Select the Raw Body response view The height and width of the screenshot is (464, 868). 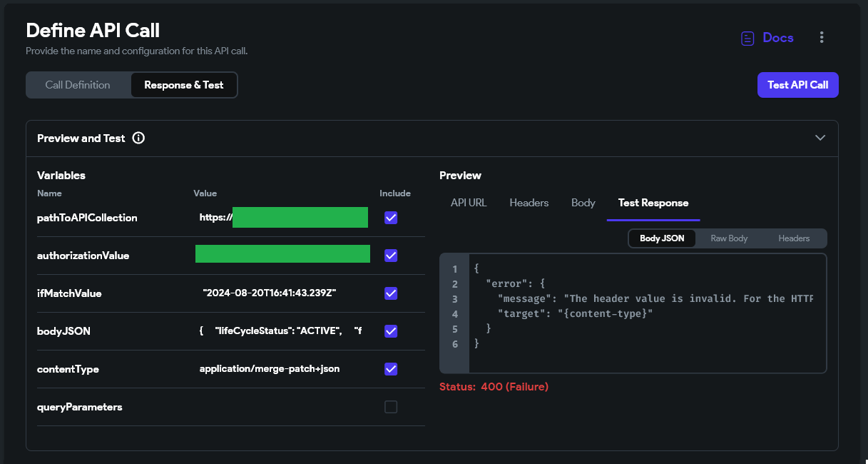click(729, 238)
